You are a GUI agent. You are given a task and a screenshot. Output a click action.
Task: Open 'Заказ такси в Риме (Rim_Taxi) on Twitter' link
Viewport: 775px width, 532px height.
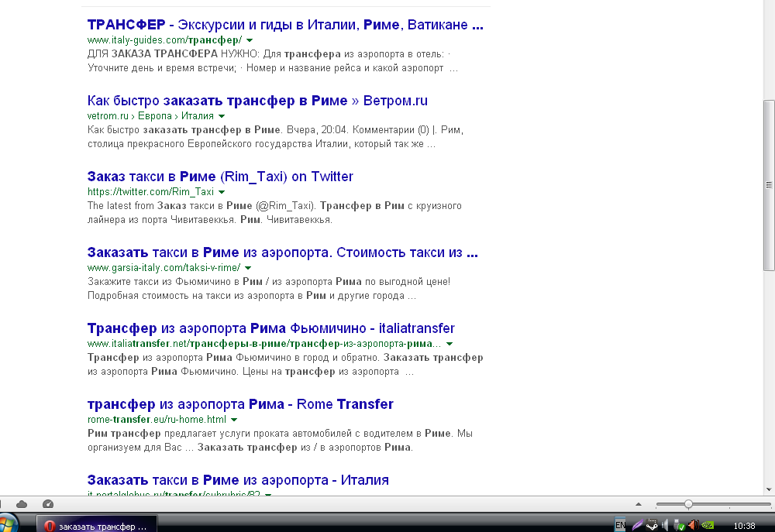[220, 177]
